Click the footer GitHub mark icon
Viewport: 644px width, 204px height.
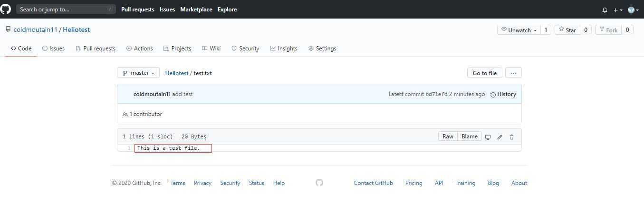[319, 183]
